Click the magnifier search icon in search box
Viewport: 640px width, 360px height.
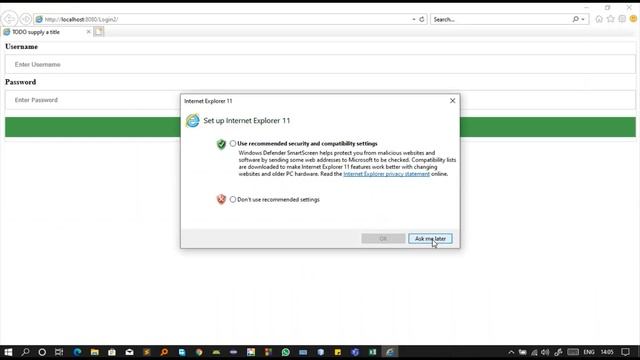tap(575, 19)
